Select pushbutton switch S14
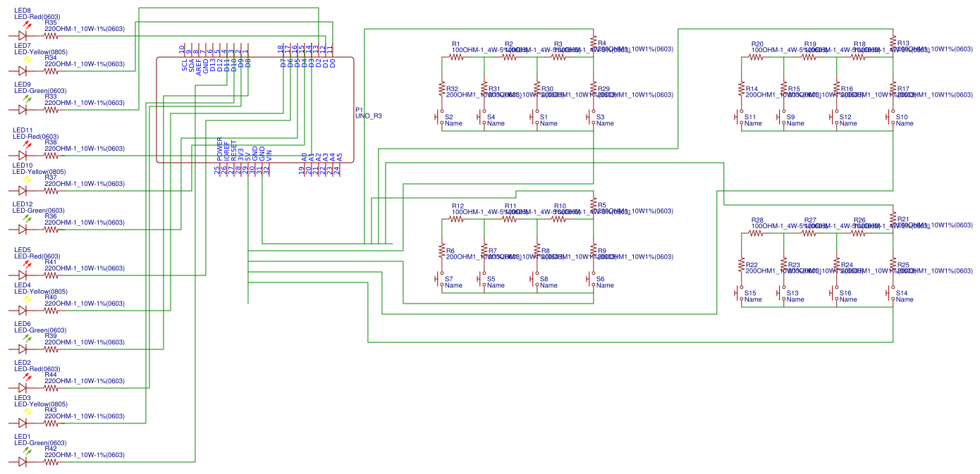This screenshot has width=980, height=474. pos(891,292)
